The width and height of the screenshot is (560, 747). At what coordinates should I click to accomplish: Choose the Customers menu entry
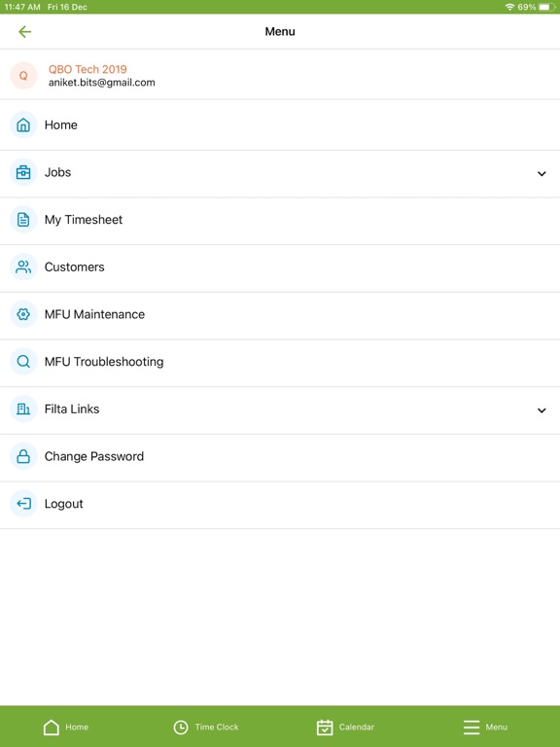pyautogui.click(x=280, y=267)
